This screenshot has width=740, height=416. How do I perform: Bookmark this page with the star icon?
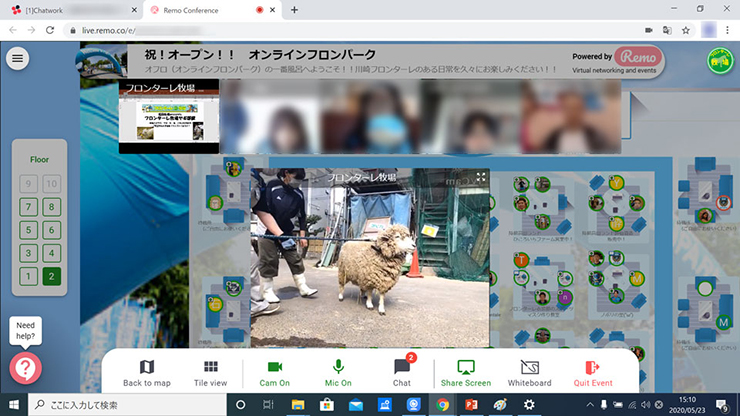point(686,30)
